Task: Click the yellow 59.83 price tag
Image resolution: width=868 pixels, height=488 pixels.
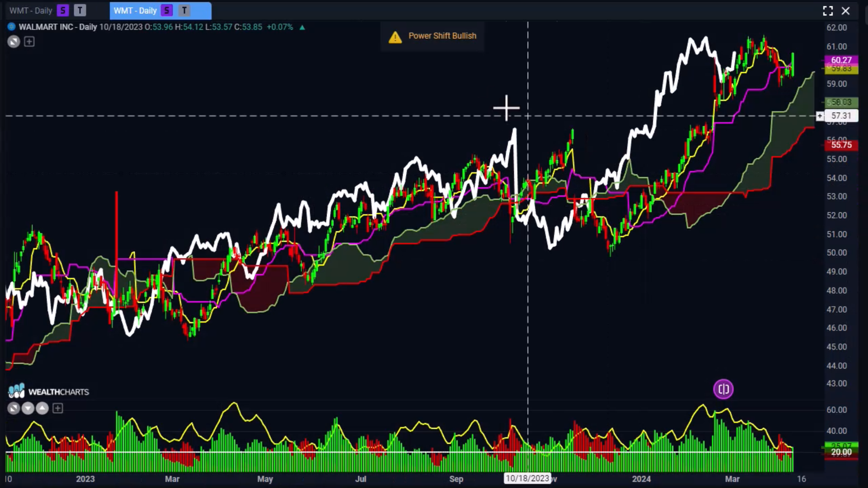Action: pos(841,69)
